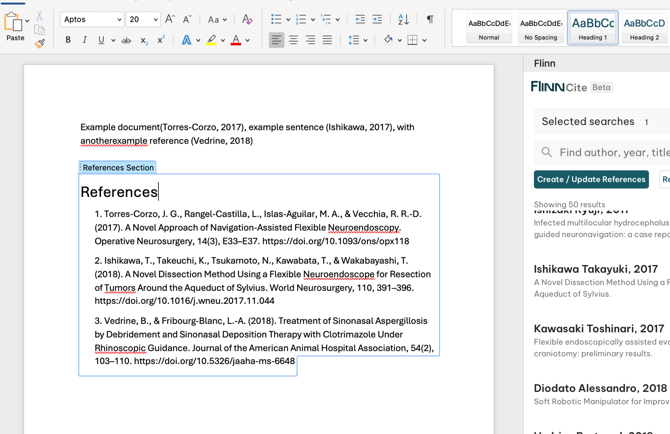Increase font size with the larger A icon

click(x=169, y=19)
